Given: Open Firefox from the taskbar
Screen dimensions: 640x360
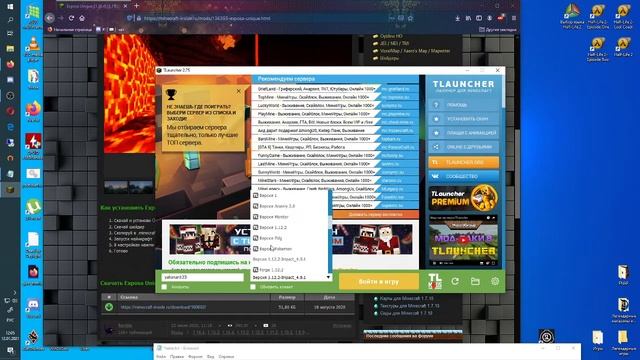Looking at the screenshot, I should [x=10, y=64].
